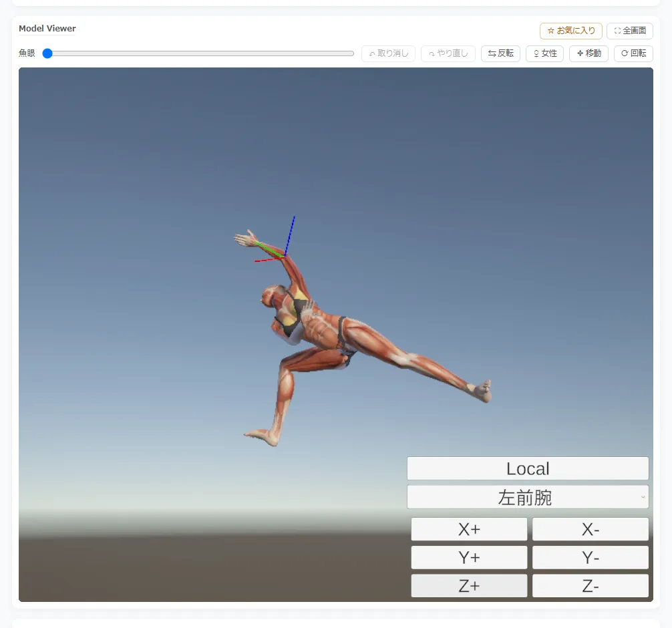Click the model's extended right foot

point(481,391)
